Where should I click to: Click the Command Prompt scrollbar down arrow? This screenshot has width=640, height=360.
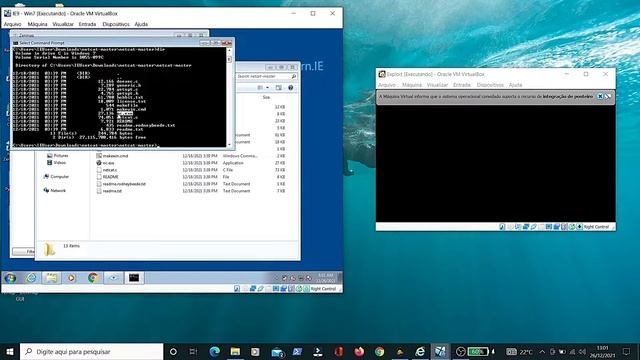(229, 144)
